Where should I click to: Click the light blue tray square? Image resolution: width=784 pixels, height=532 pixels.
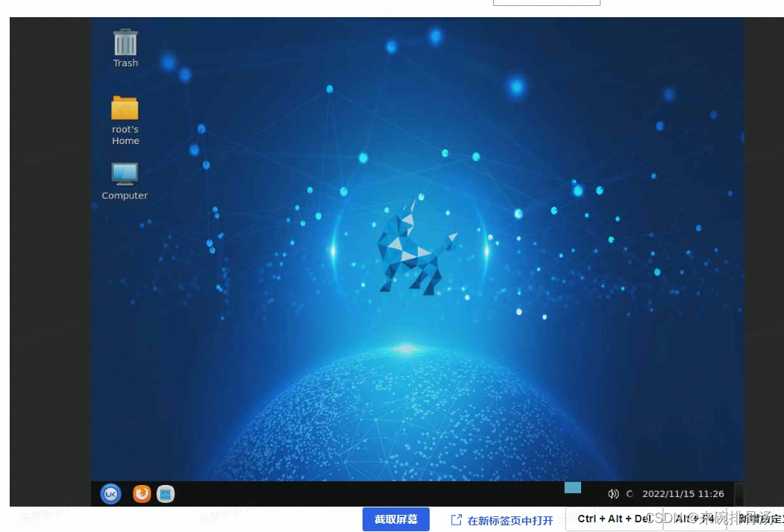click(572, 487)
